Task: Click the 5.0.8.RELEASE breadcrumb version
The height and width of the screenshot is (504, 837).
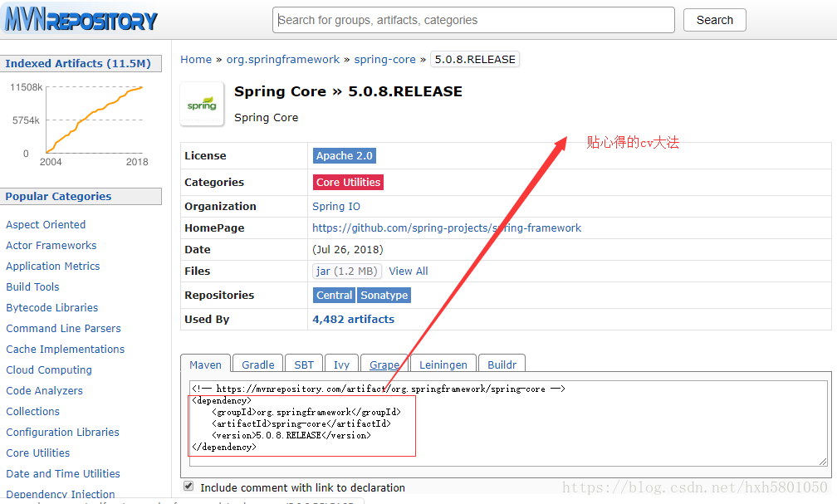Action: 475,59
